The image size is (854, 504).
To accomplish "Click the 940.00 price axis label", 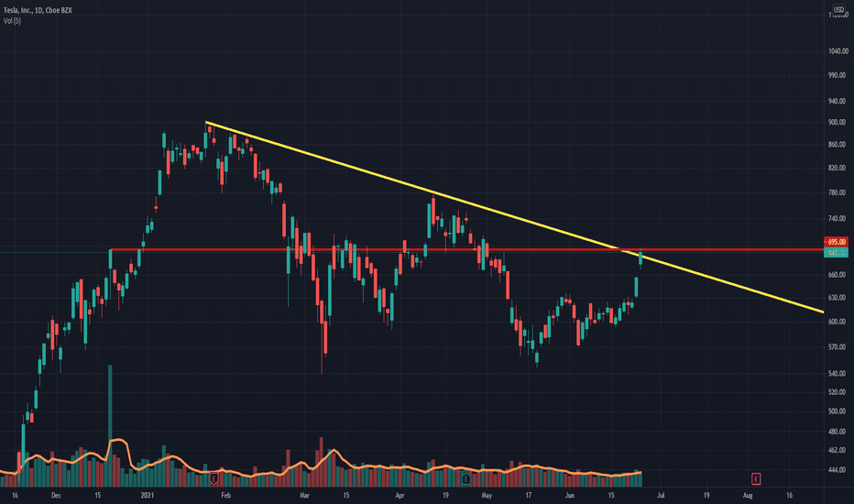I will pos(838,102).
